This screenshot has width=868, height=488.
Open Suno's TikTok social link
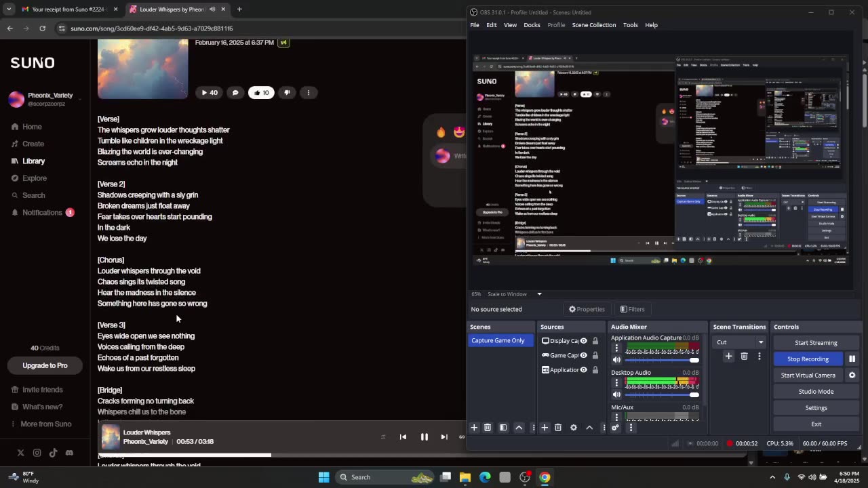coord(53,453)
